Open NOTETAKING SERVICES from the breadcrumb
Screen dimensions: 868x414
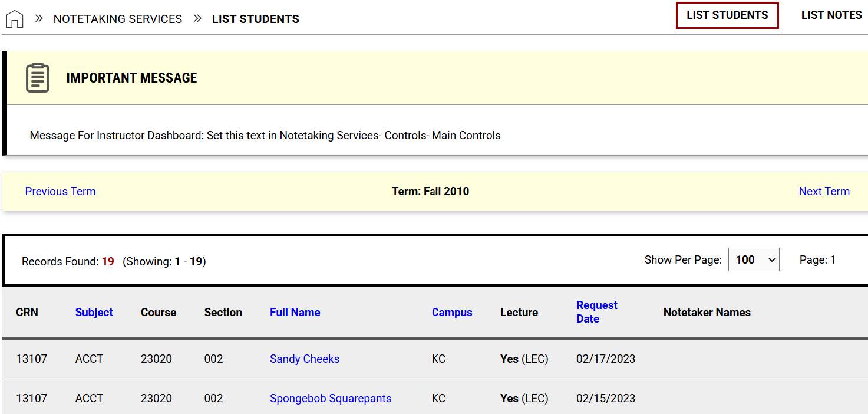(x=118, y=18)
